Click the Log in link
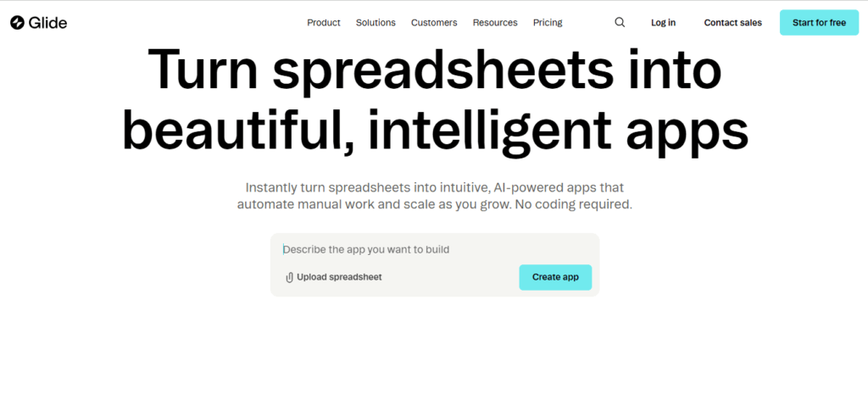 (x=663, y=23)
